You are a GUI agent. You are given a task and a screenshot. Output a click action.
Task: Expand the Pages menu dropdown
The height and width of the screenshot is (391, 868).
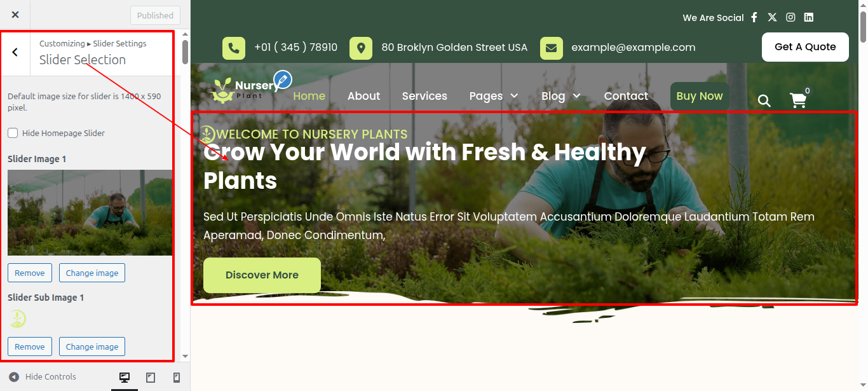click(494, 96)
